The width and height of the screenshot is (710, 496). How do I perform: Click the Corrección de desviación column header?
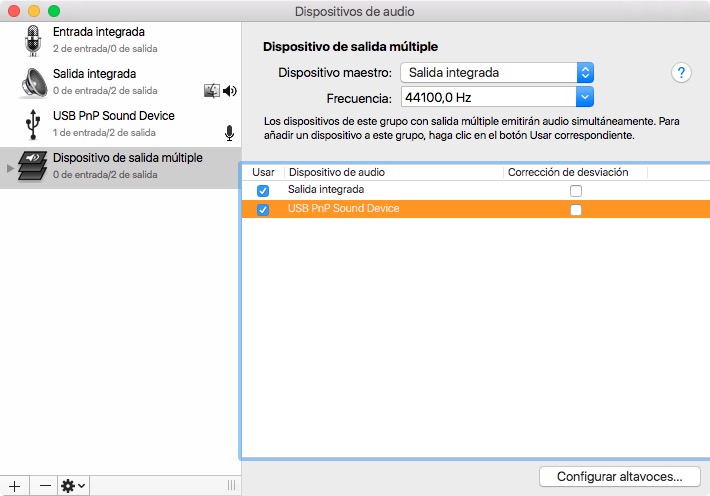[x=575, y=172]
